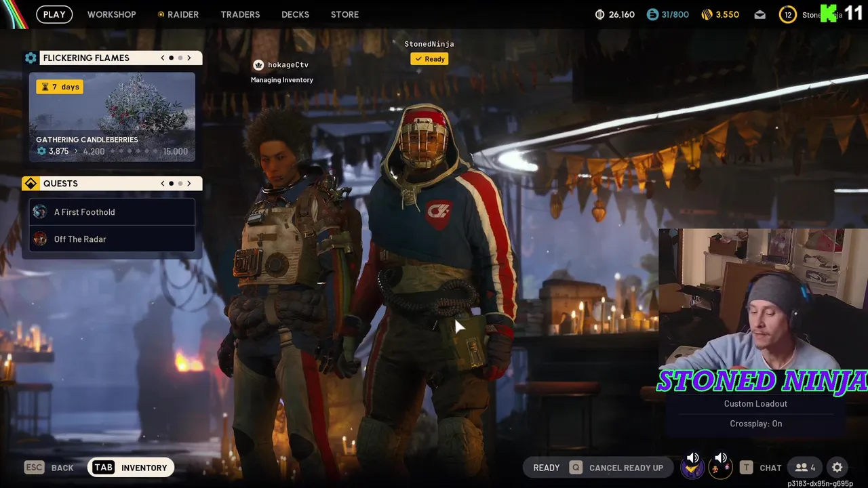Viewport: 868px width, 488px height.
Task: Cancel ready up
Action: pos(626,468)
